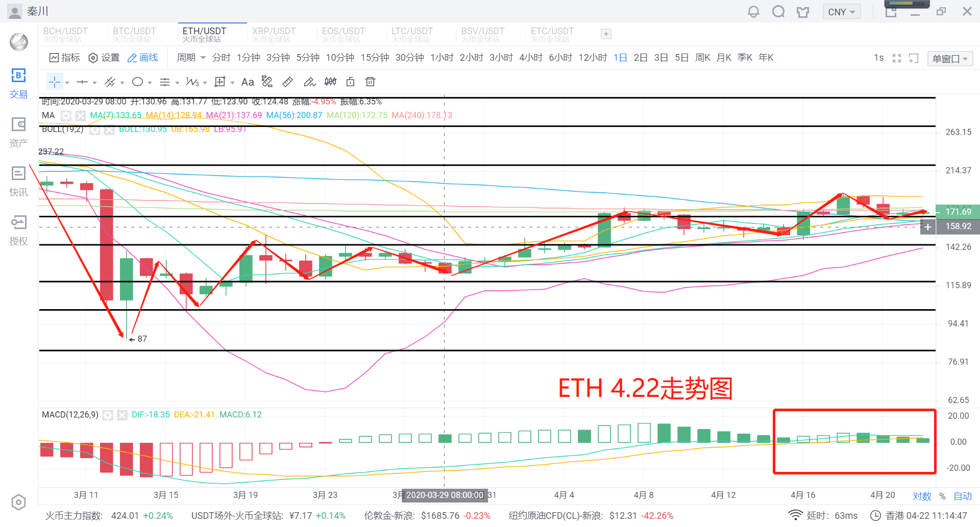The width and height of the screenshot is (980, 527).
Task: Select the ruler measure tool
Action: (x=288, y=82)
